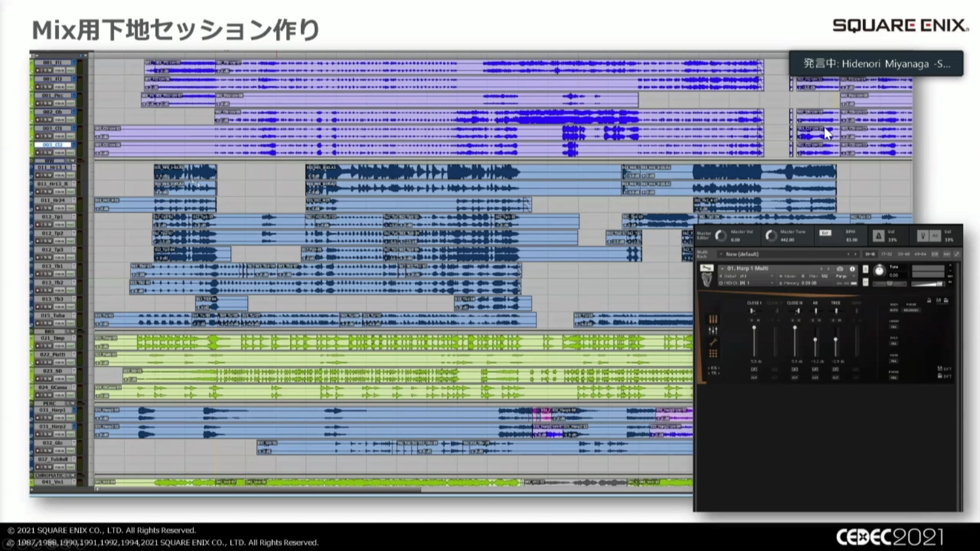
Task: Click the tuning fork reference tone icon
Action: (x=923, y=236)
